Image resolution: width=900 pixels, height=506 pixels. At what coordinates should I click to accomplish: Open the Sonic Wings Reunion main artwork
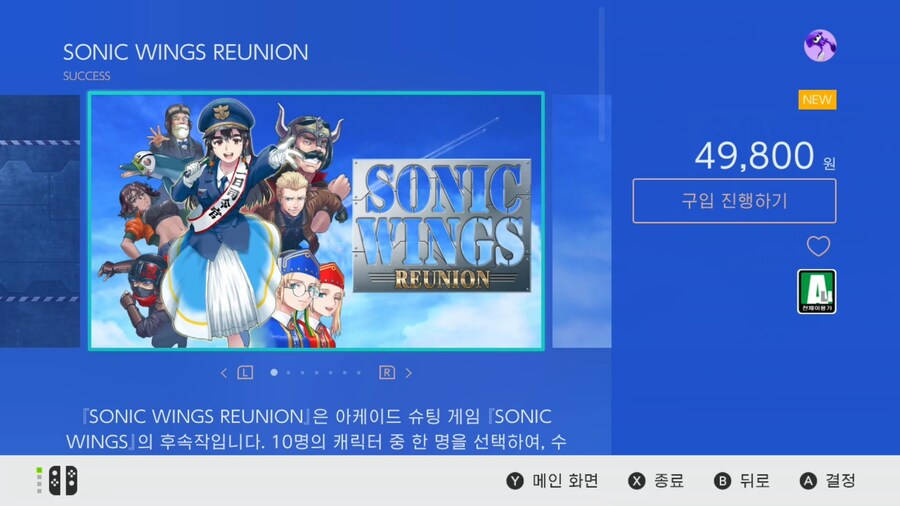click(x=316, y=221)
